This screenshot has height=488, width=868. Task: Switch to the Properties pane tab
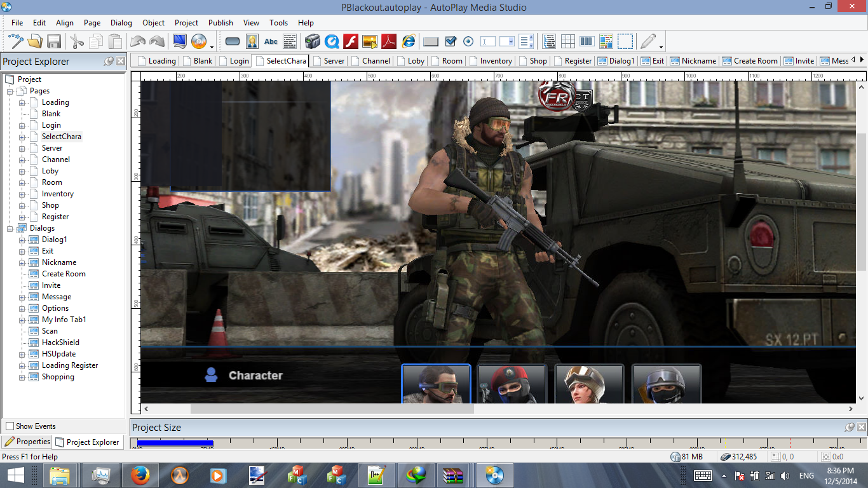click(27, 442)
